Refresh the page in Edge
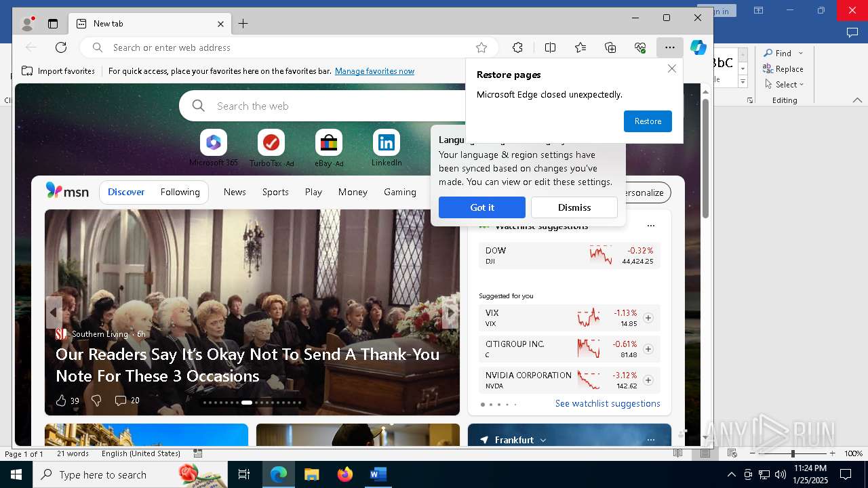Viewport: 868px width, 488px height. pos(61,47)
